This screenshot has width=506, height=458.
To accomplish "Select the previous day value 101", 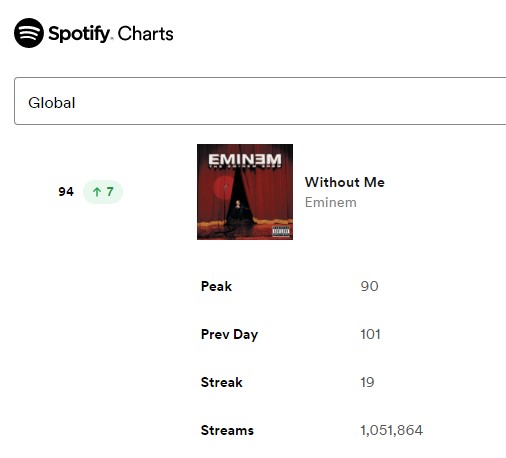I will 370,334.
